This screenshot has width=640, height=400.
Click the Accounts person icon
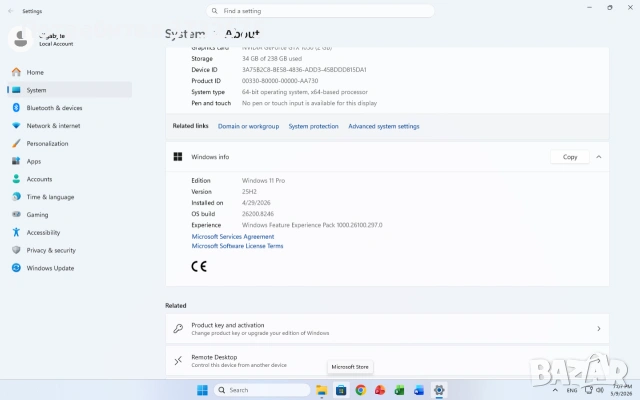pyautogui.click(x=16, y=179)
